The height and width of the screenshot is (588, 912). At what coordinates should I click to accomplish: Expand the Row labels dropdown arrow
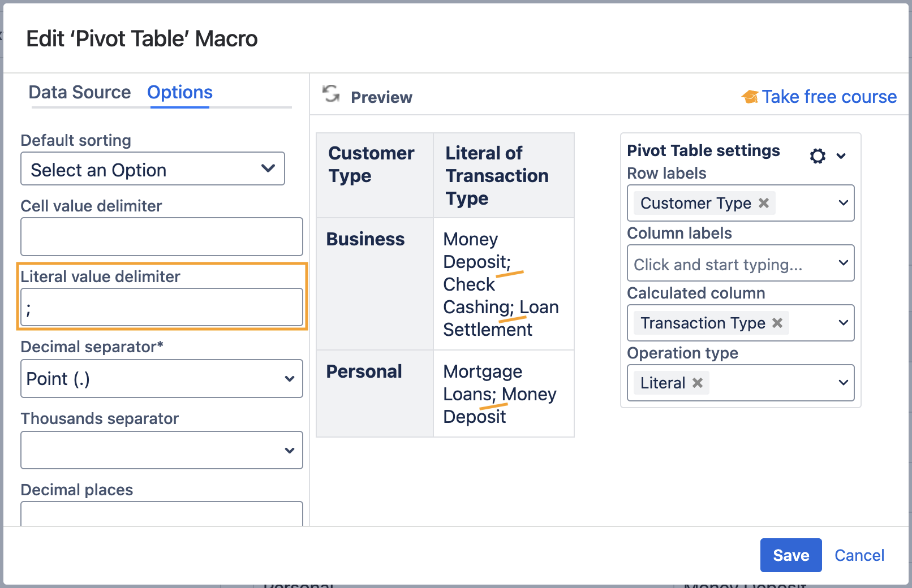pos(843,203)
